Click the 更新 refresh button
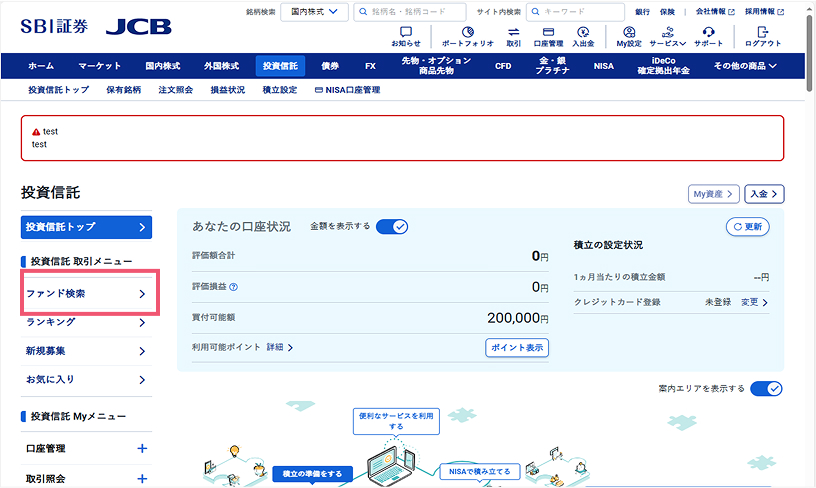This screenshot has height=488, width=816. (x=747, y=227)
